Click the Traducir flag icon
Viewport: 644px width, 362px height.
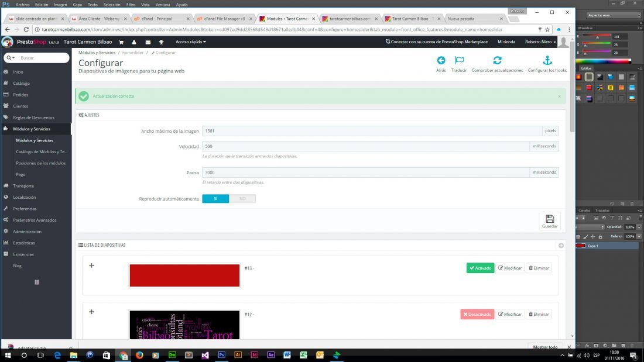point(459,60)
